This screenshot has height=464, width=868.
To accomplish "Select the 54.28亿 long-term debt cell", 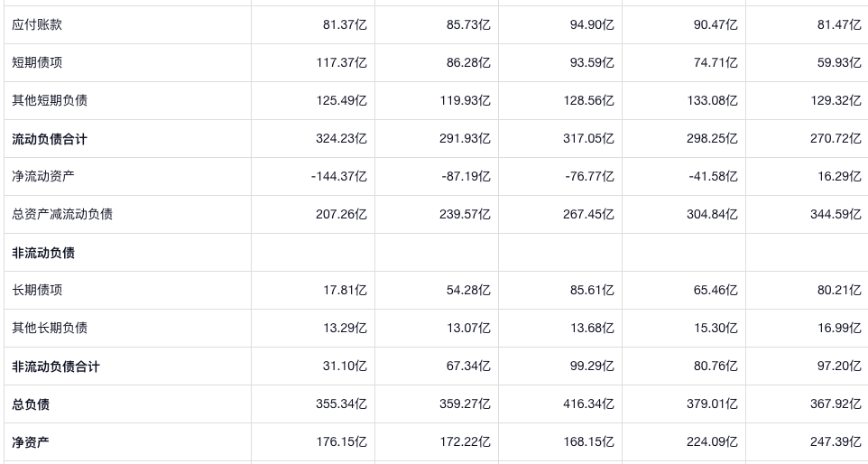I will point(468,291).
